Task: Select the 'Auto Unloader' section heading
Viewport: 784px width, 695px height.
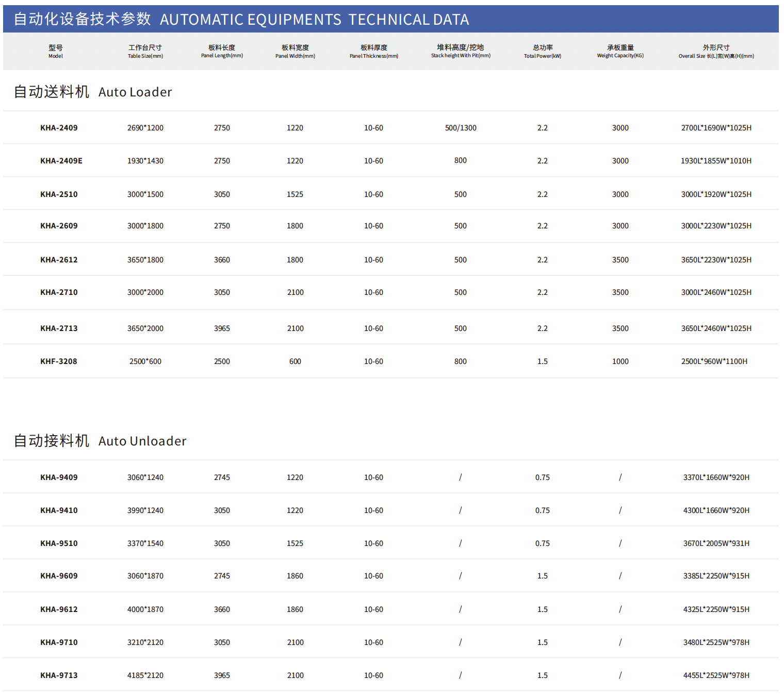Action: tap(142, 441)
